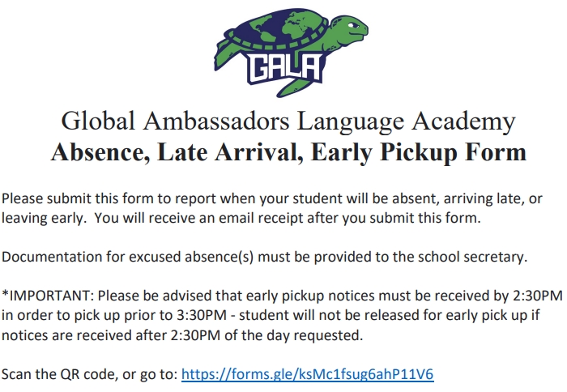This screenshot has width=567, height=392.
Task: Click the GALA turtle logo
Action: coord(291,52)
